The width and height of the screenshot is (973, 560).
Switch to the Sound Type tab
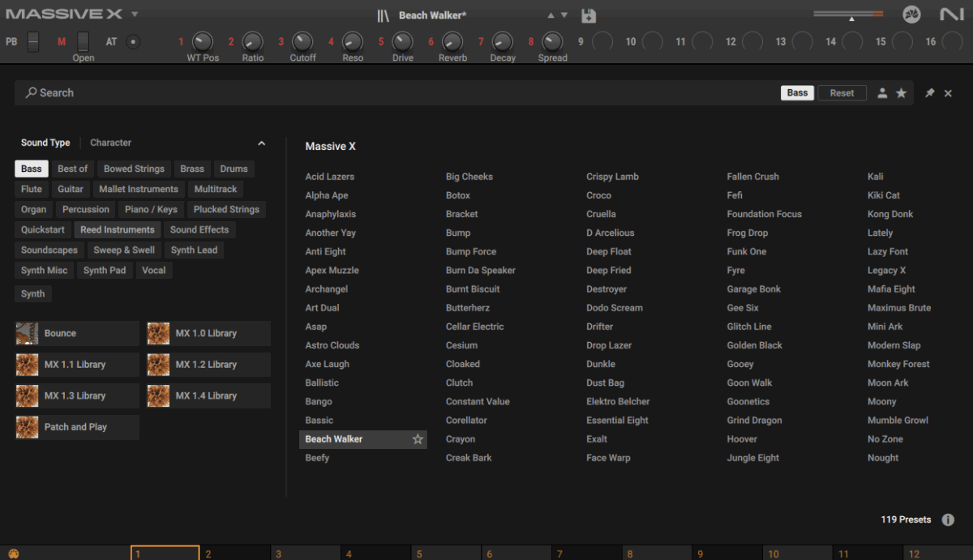(45, 143)
